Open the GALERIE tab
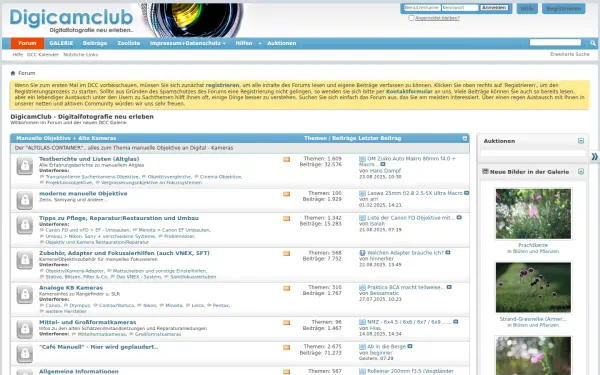The height and width of the screenshot is (375, 600). click(61, 43)
